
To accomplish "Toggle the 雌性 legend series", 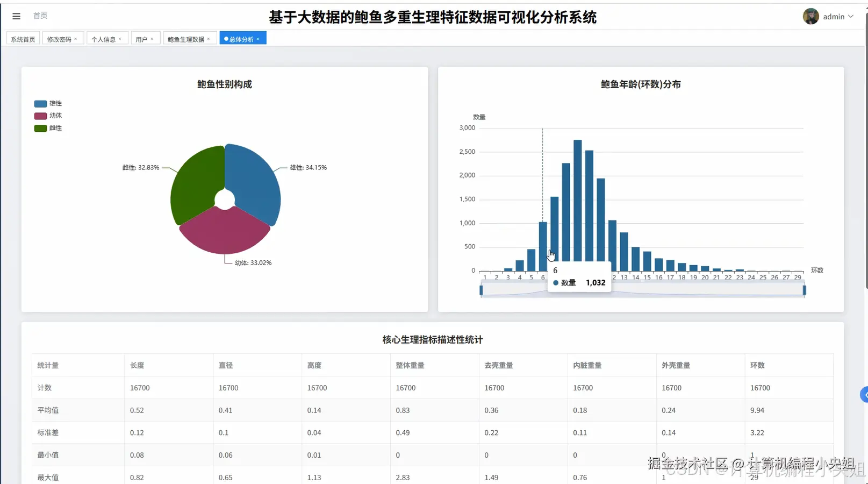I will [48, 128].
